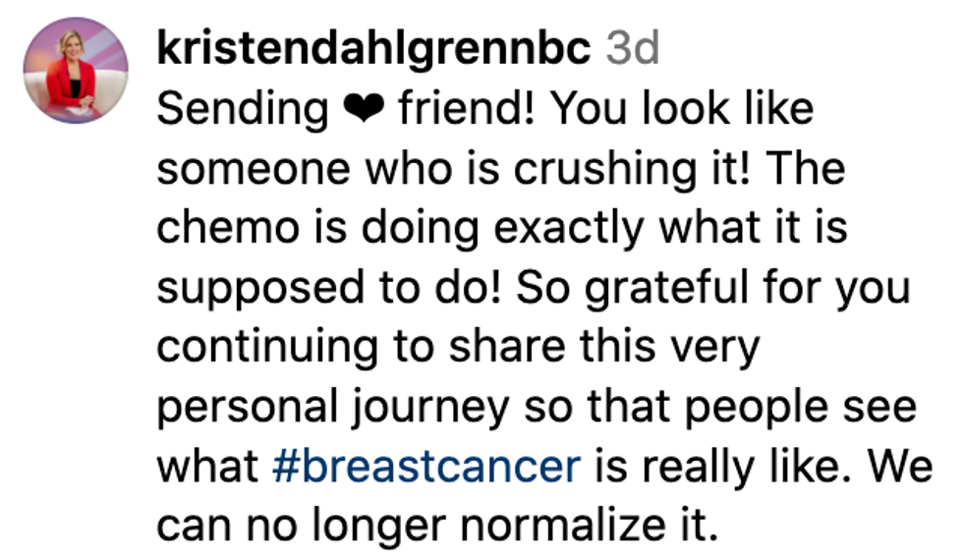Click the word "exactly" in the comment
The height and width of the screenshot is (560, 963).
[x=569, y=228]
